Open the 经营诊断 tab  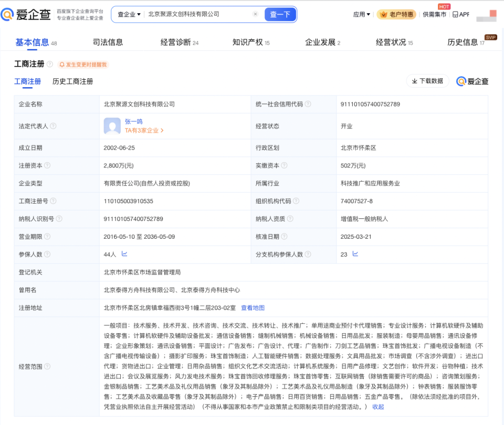(180, 42)
